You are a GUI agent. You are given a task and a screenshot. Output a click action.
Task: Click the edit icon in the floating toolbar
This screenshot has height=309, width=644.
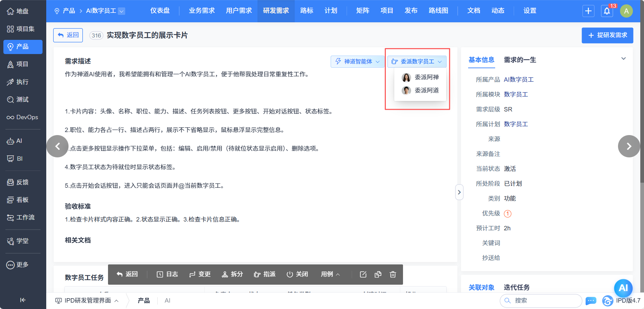[363, 275]
